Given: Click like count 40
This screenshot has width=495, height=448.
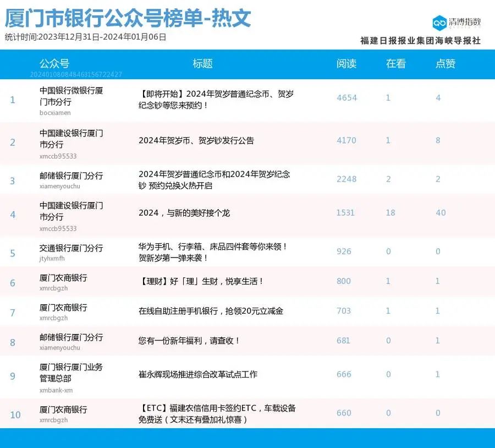Looking at the screenshot, I should (x=441, y=212).
